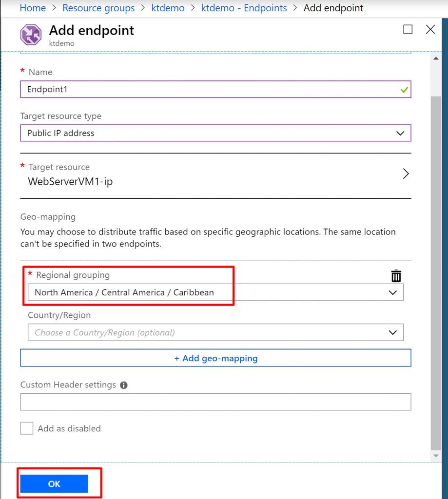The height and width of the screenshot is (499, 448).
Task: Go to Home breadcrumb
Action: click(x=33, y=8)
